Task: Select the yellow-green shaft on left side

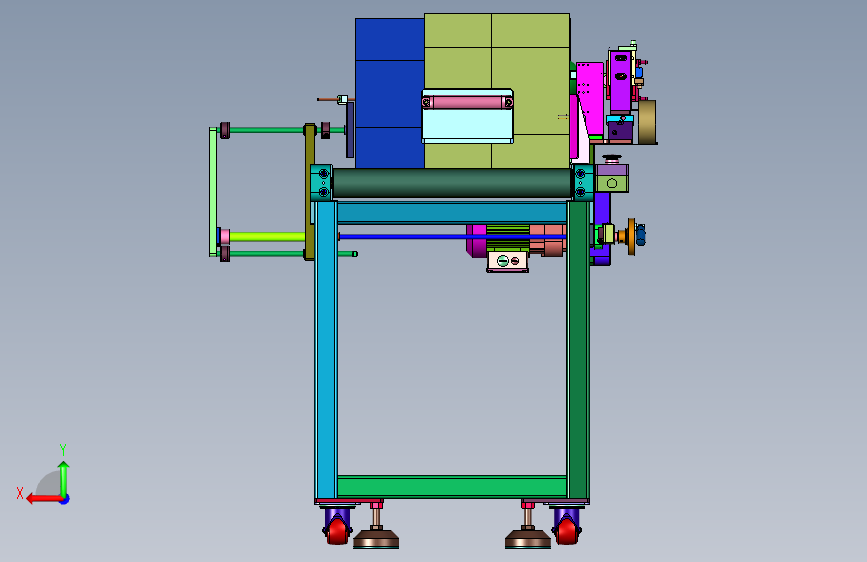Action: point(267,237)
